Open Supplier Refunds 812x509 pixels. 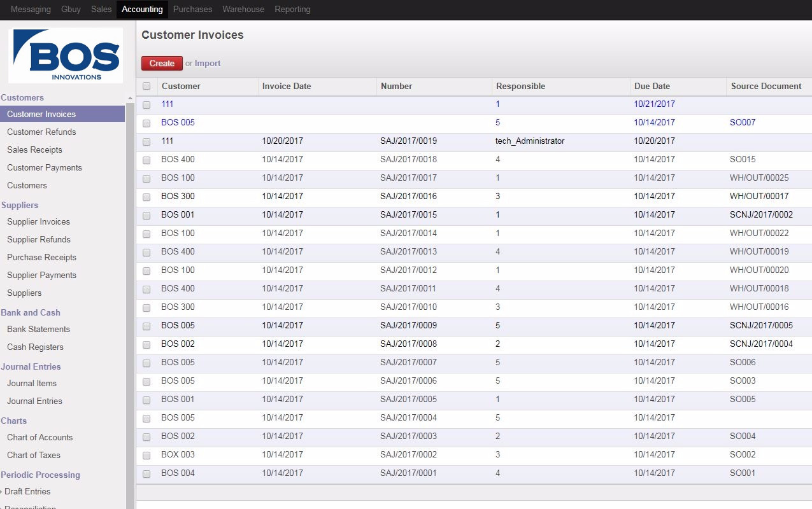pos(39,239)
